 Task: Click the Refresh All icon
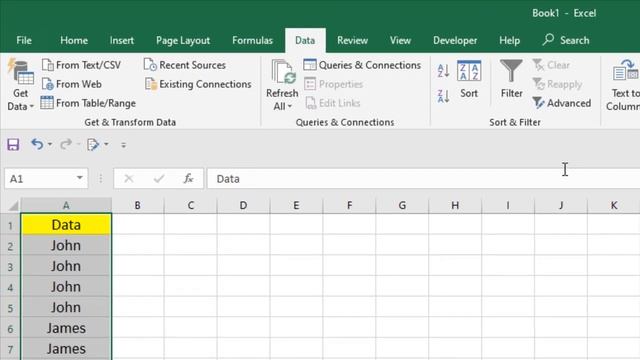click(x=282, y=73)
